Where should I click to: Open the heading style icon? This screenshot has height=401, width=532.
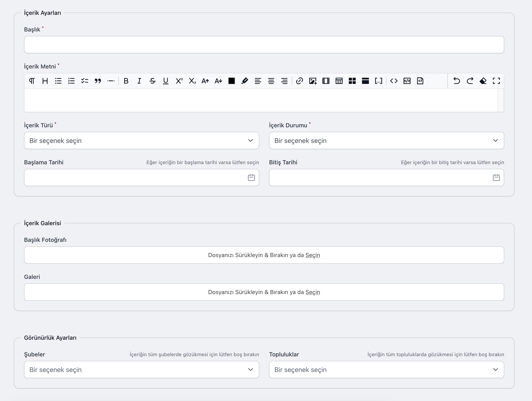[45, 81]
